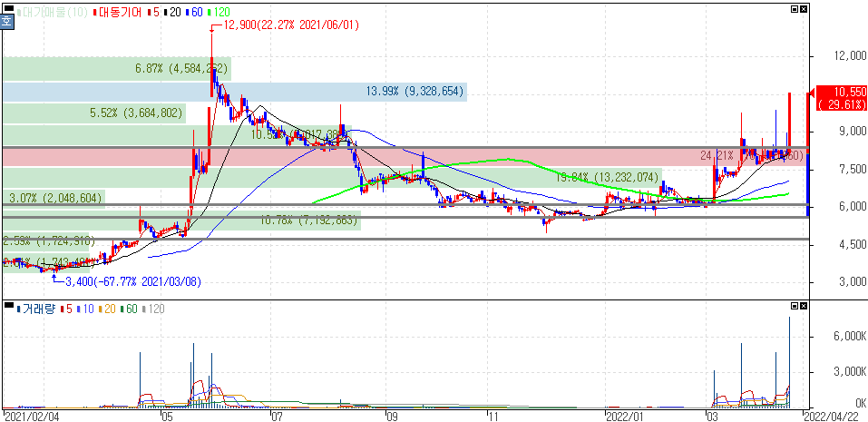Close the volume panel
This screenshot has width=868, height=422.
tap(804, 305)
